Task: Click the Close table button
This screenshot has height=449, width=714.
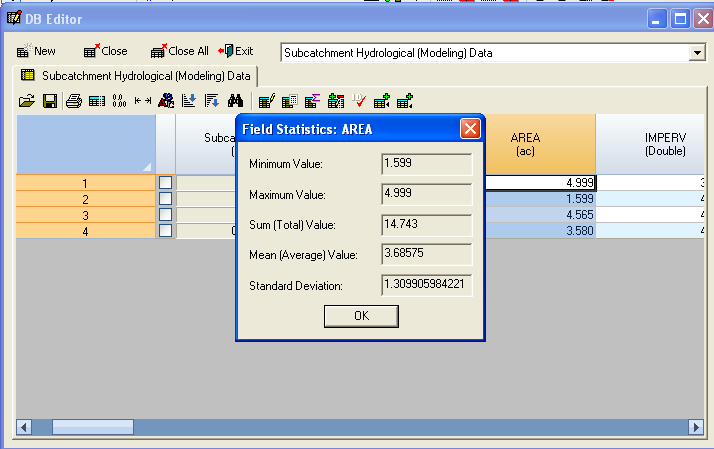Action: tap(106, 51)
